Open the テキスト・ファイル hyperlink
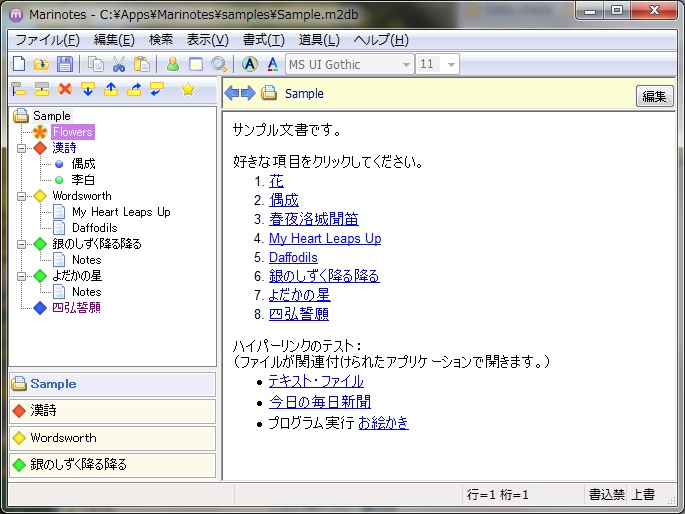Image resolution: width=685 pixels, height=514 pixels. [x=316, y=381]
